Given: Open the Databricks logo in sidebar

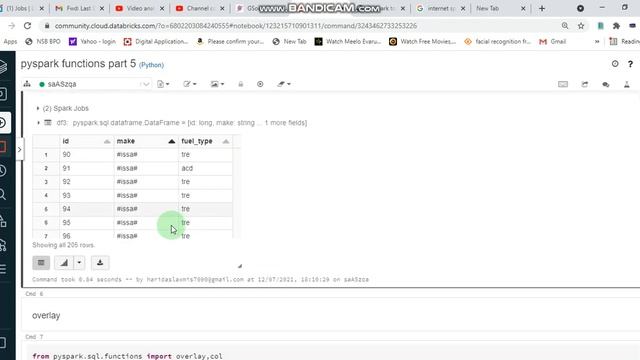Looking at the screenshot, I should [3, 67].
